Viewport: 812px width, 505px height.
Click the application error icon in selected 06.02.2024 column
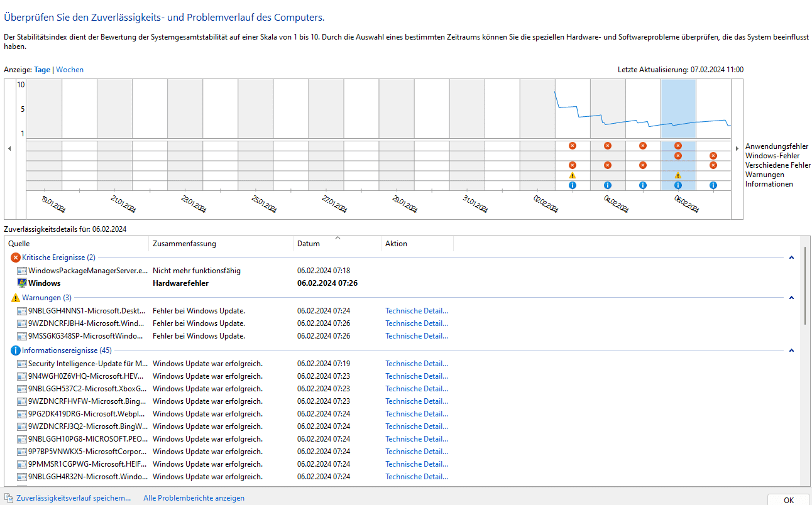tap(678, 146)
